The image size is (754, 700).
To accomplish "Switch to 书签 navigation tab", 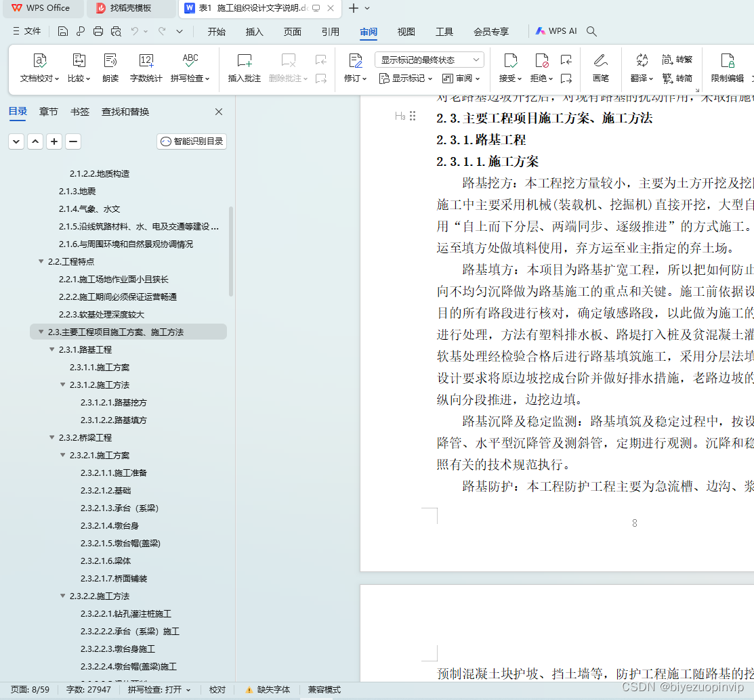I will coord(80,112).
